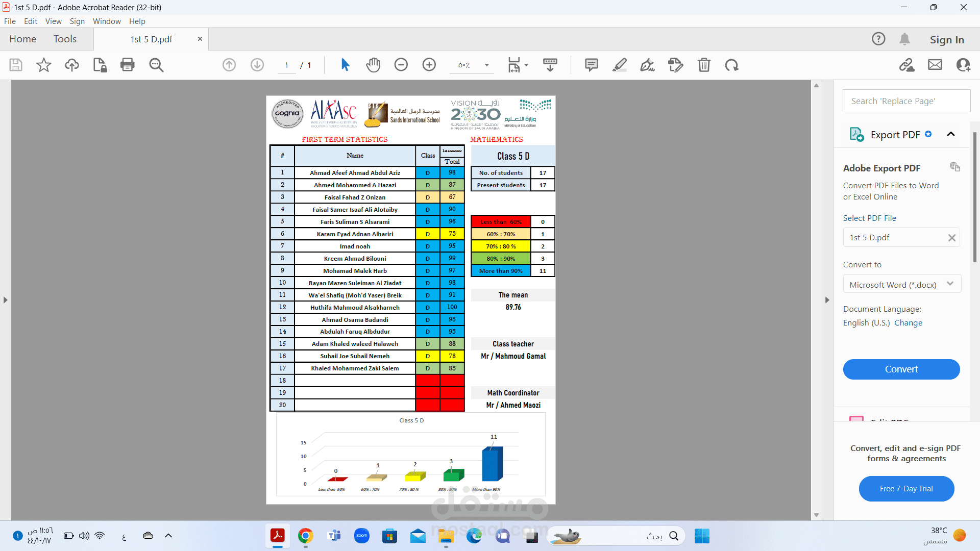The height and width of the screenshot is (551, 980).
Task: Click the Convert button
Action: point(901,369)
